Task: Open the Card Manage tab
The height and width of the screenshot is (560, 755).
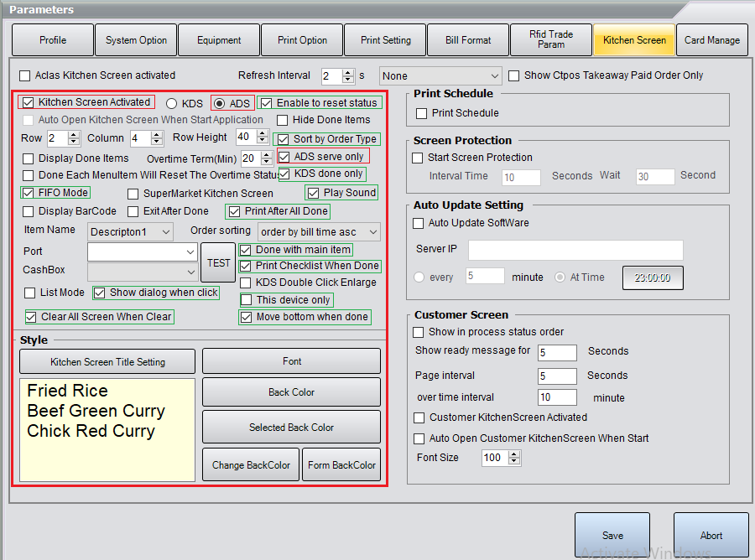Action: tap(712, 40)
